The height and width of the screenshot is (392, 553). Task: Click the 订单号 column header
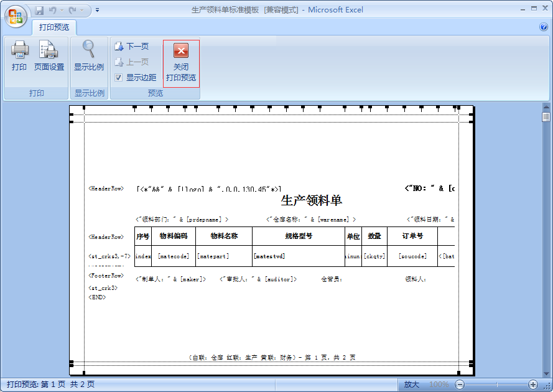click(x=412, y=236)
